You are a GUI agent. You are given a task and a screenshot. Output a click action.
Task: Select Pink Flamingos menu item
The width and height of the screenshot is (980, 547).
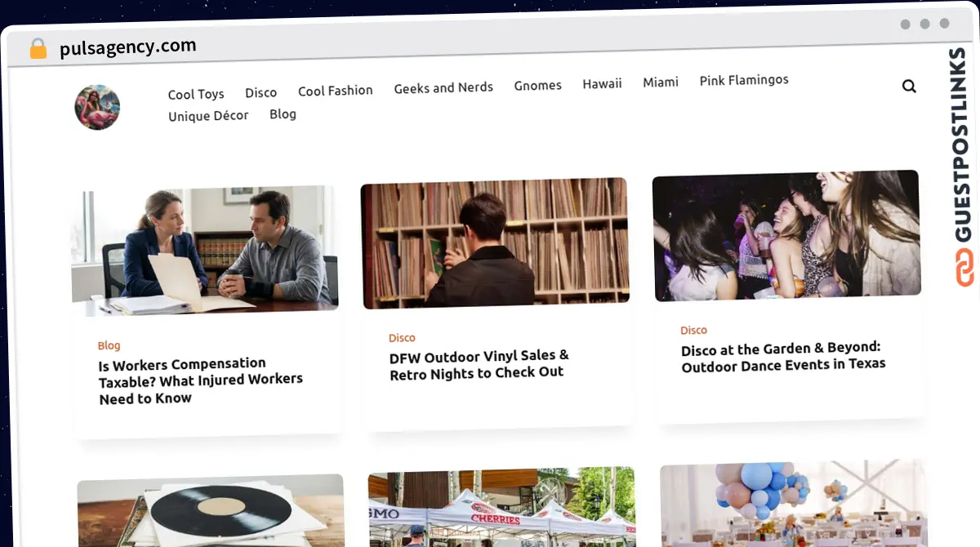click(744, 80)
